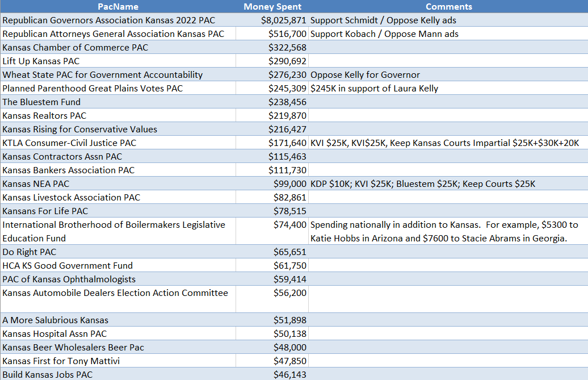
Task: Select Kansas NEA PAC cell
Action: [x=117, y=183]
